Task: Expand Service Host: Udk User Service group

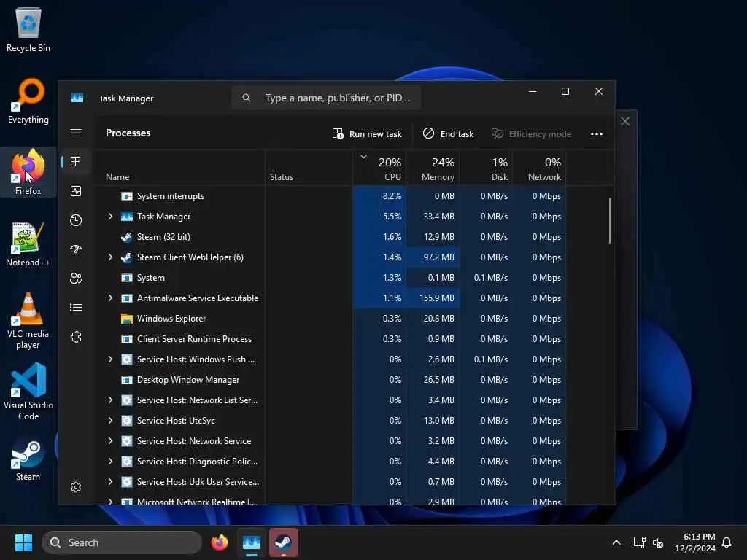Action: [x=111, y=483]
